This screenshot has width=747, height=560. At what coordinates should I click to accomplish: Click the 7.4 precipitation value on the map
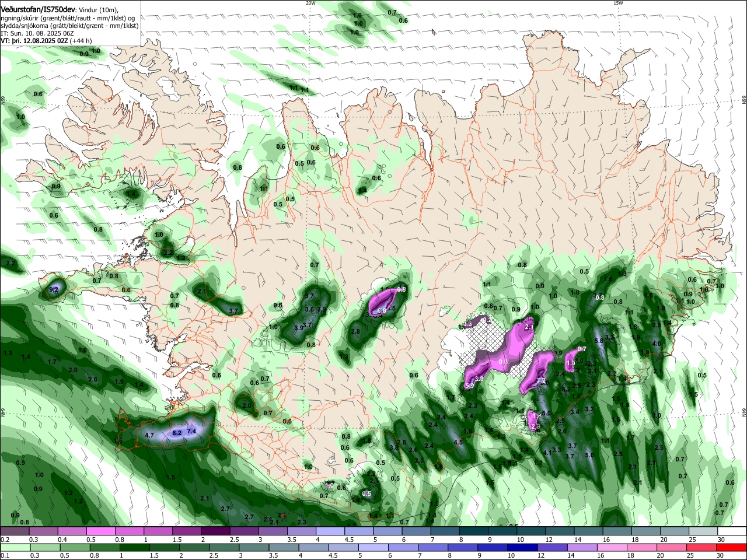click(191, 431)
